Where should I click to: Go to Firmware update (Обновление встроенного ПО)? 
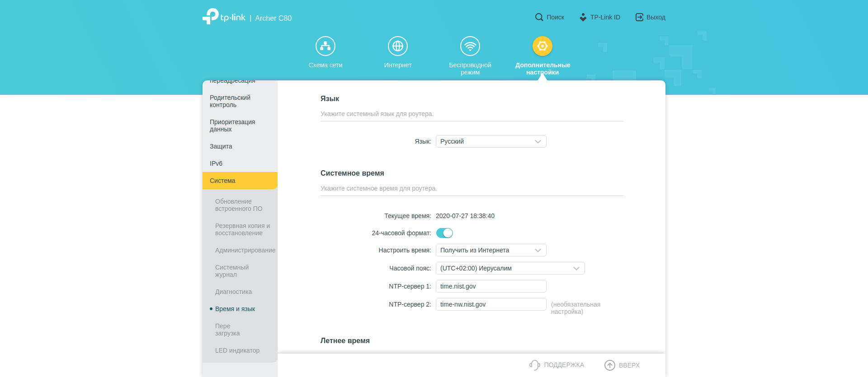tap(239, 205)
